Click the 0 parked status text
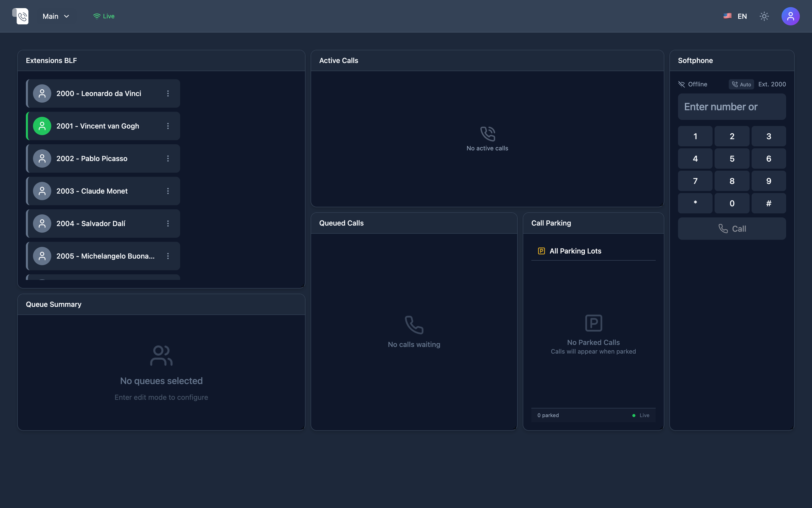812x508 pixels. (x=548, y=415)
